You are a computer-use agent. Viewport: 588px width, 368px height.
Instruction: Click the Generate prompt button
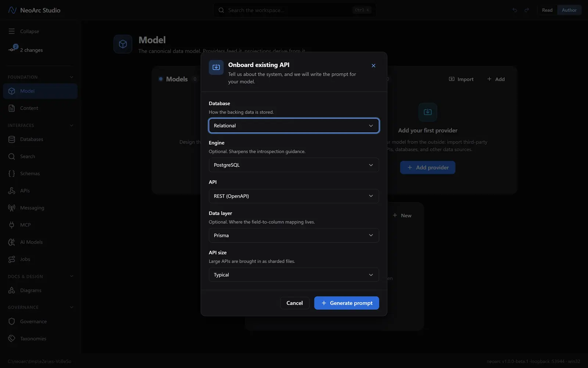(347, 303)
